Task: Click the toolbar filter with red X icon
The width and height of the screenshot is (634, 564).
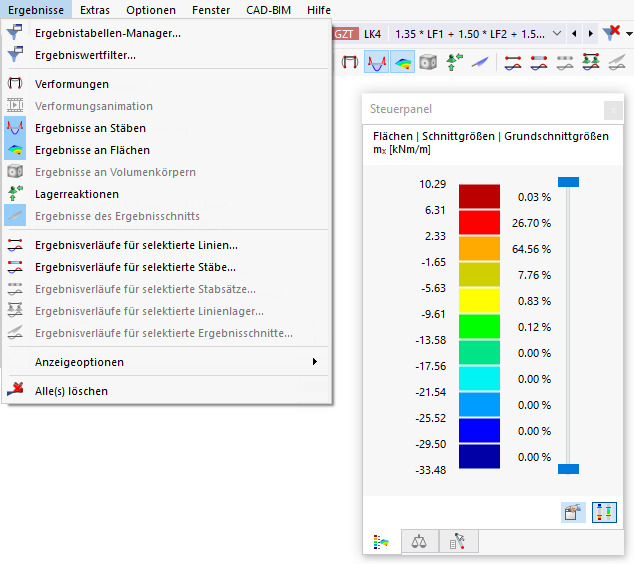Action: [611, 33]
